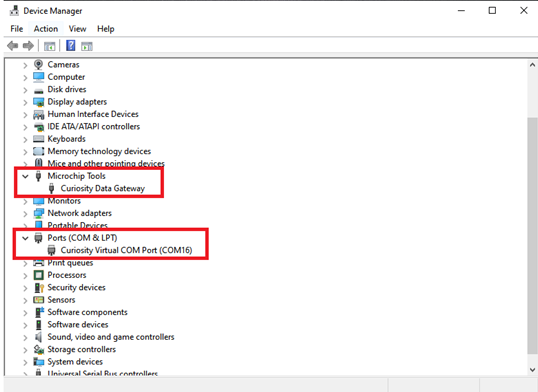Click the show/hide action pane toolbar icon

tap(87, 46)
